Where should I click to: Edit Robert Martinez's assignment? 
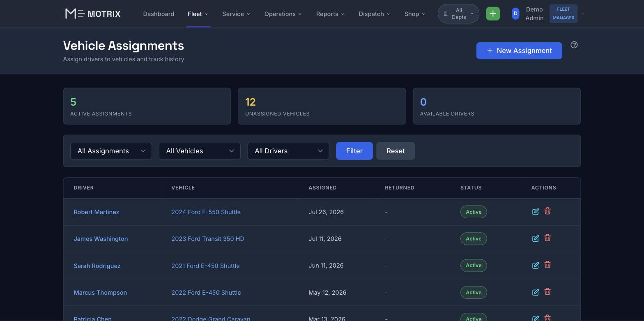(x=536, y=212)
